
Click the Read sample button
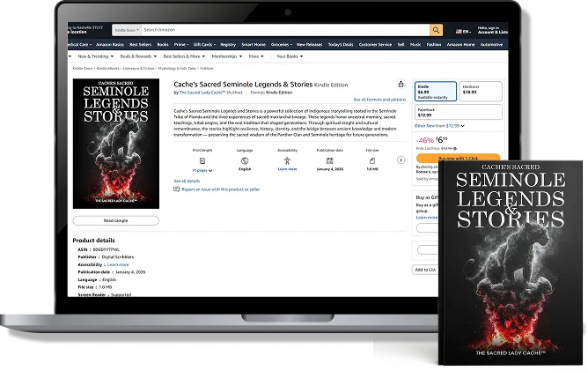tap(115, 221)
